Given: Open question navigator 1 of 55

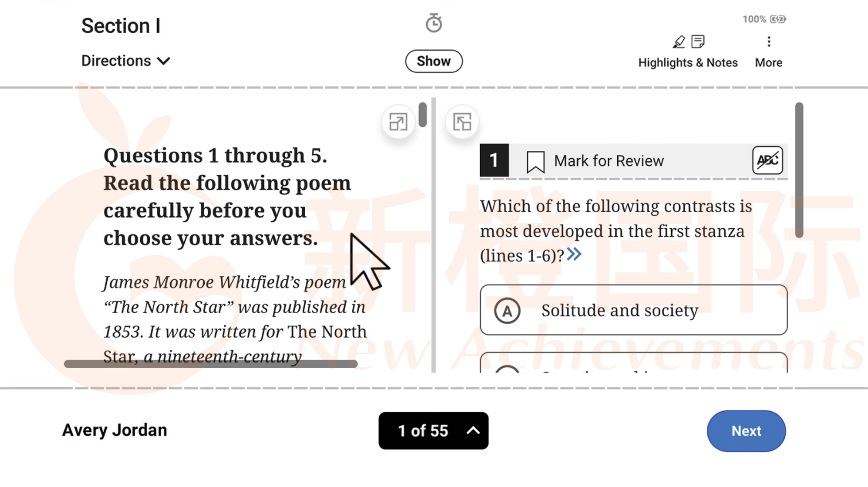Looking at the screenshot, I should (x=433, y=430).
